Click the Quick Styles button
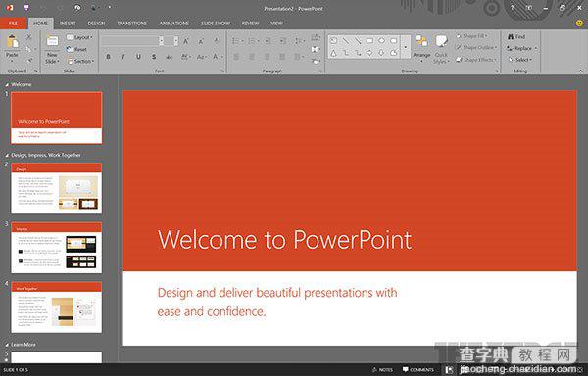The height and width of the screenshot is (376, 588). point(441,49)
